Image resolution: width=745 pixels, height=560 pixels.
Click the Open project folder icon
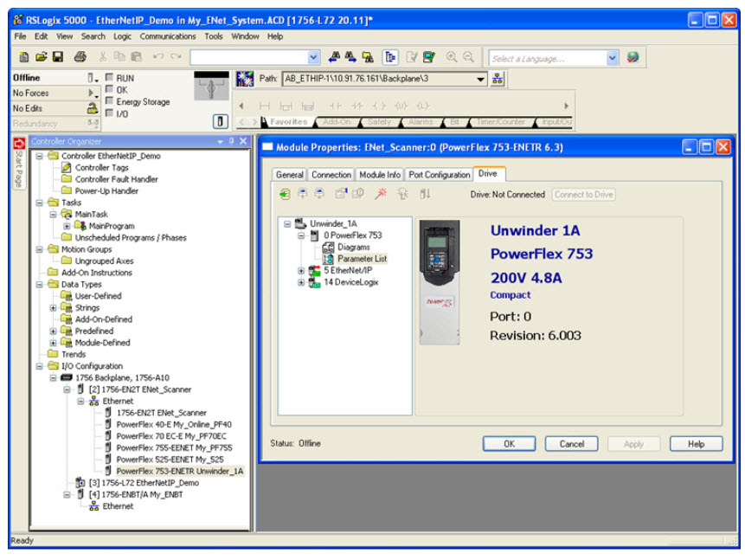click(41, 57)
